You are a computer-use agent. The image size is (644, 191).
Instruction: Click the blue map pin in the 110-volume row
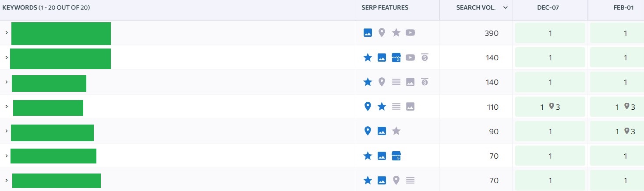coord(368,107)
